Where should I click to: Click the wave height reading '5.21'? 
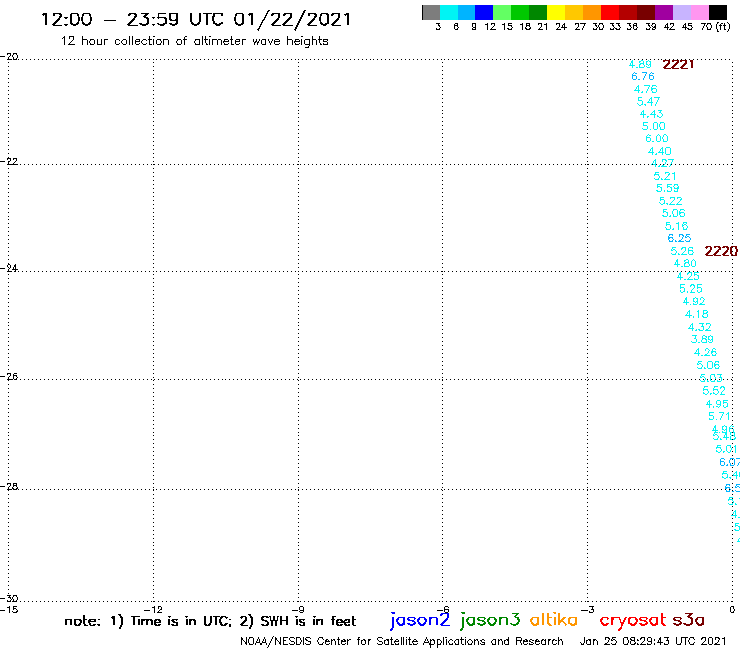click(x=665, y=176)
